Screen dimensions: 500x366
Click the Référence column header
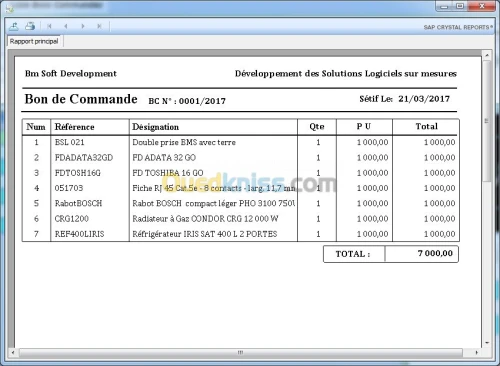pyautogui.click(x=74, y=127)
